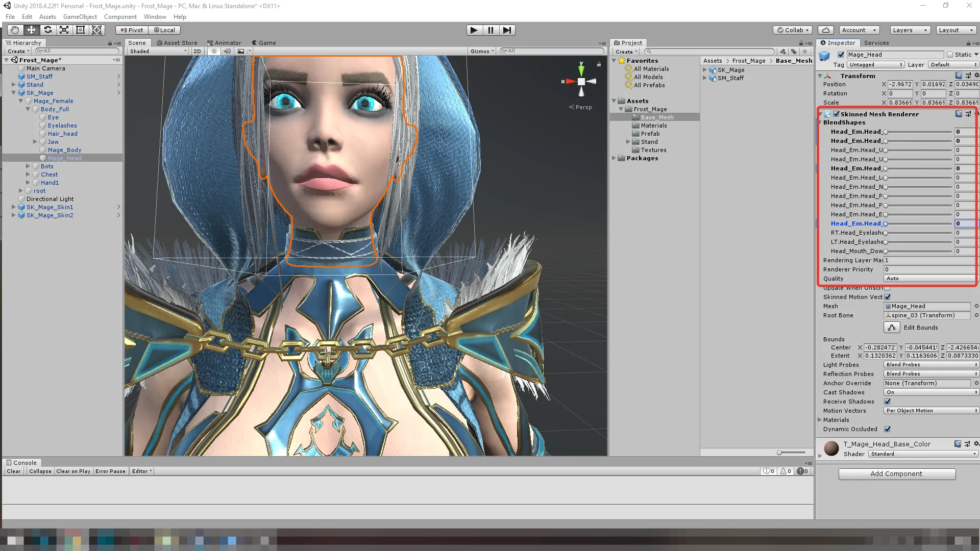Viewport: 980px width, 551px height.
Task: Open Cast Shadows dropdown
Action: tap(931, 392)
